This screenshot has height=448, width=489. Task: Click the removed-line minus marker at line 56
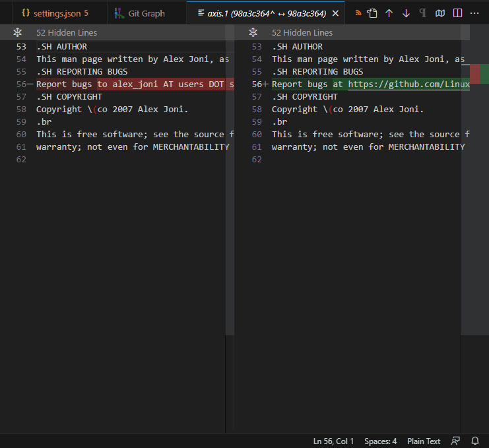(x=30, y=84)
